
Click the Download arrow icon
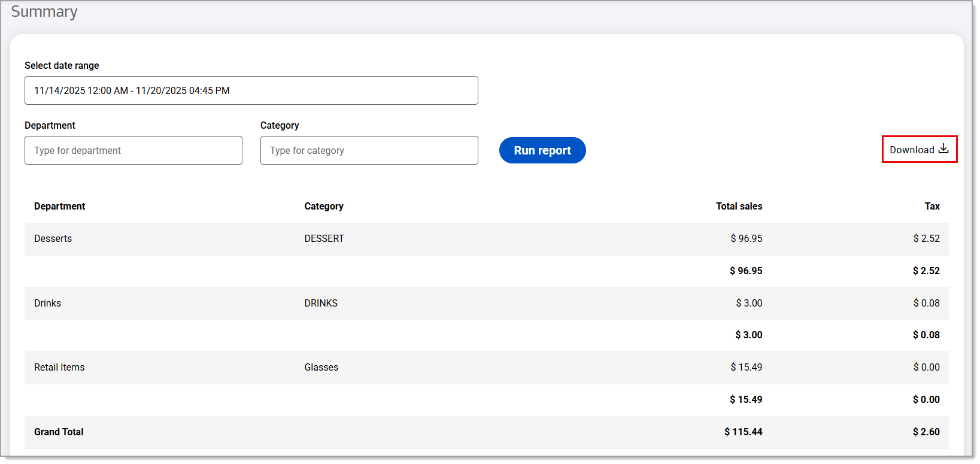[x=943, y=149]
